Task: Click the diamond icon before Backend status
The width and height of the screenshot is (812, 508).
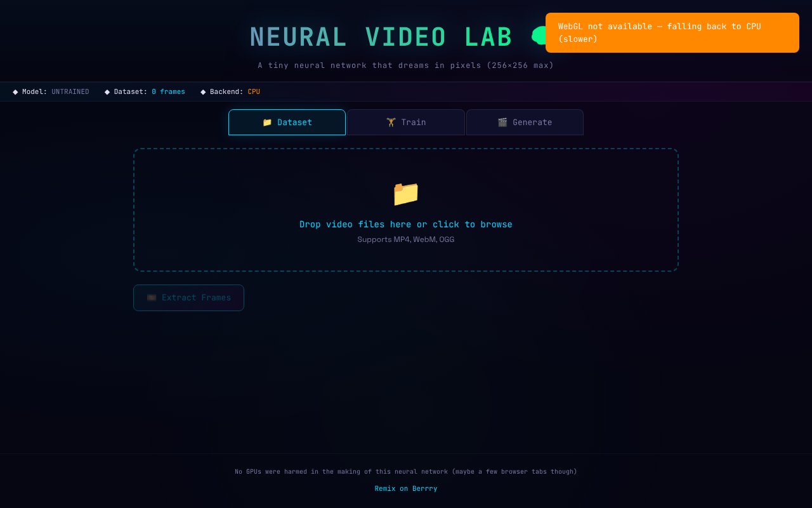Action: pos(202,91)
